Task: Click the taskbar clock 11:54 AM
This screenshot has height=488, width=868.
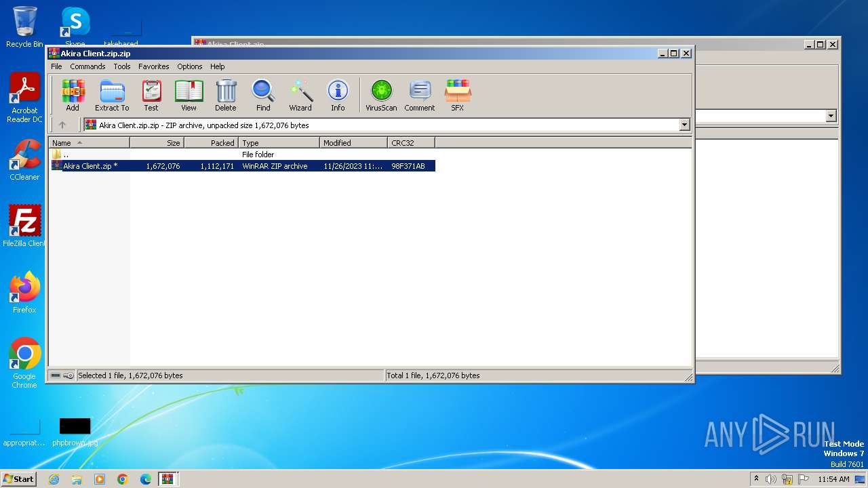Action: coord(833,479)
